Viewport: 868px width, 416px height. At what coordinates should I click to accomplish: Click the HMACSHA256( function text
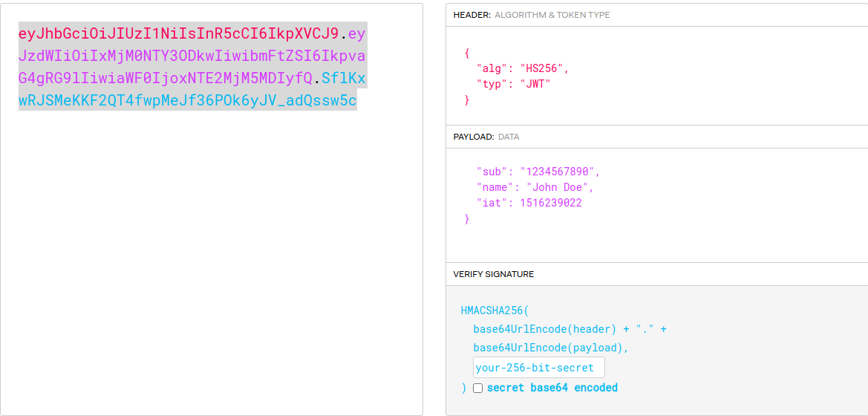(495, 311)
